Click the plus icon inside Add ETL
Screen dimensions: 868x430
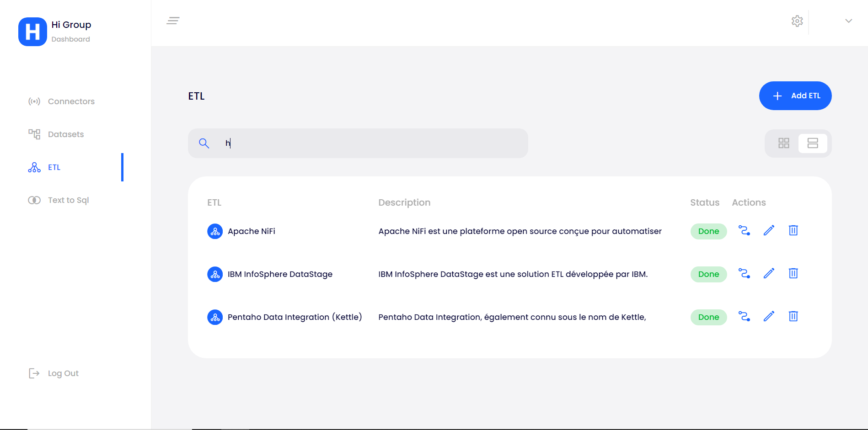pyautogui.click(x=777, y=96)
